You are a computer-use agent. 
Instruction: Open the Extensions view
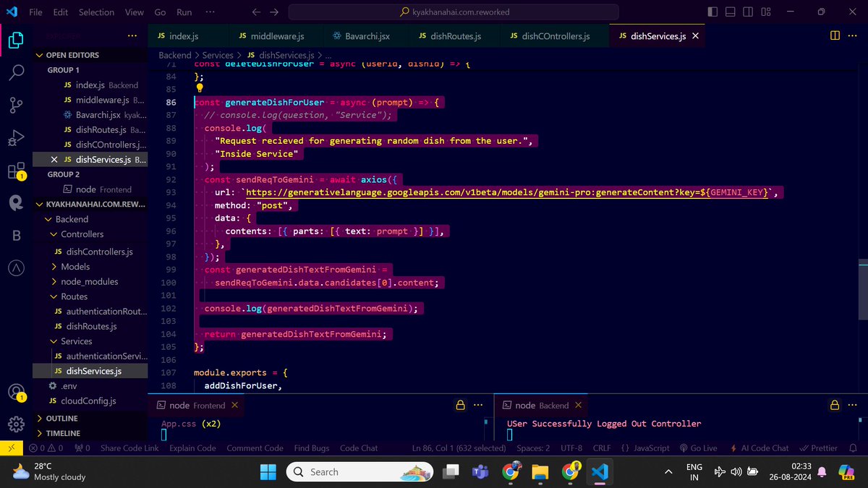pyautogui.click(x=16, y=171)
